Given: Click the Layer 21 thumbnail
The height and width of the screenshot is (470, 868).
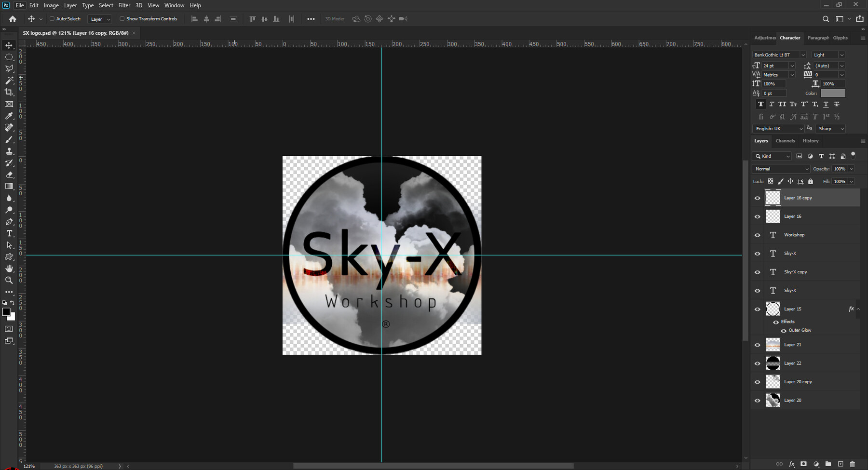Looking at the screenshot, I should pos(773,344).
